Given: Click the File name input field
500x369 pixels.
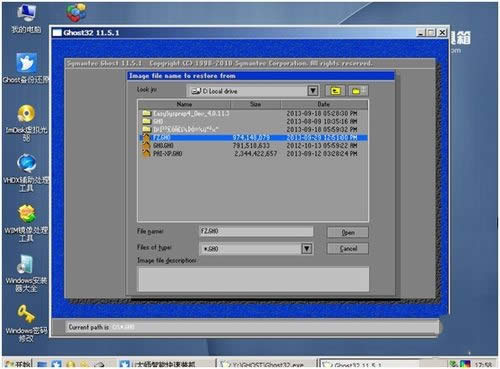Looking at the screenshot, I should (256, 231).
